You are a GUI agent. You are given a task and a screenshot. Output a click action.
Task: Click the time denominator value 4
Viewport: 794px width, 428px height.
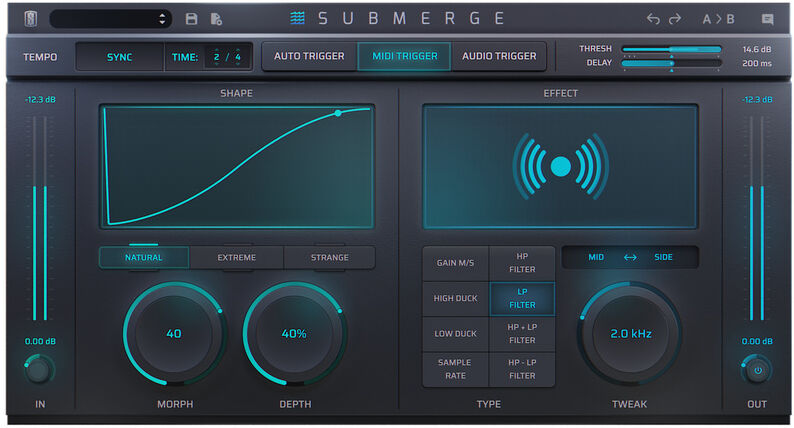tap(238, 57)
